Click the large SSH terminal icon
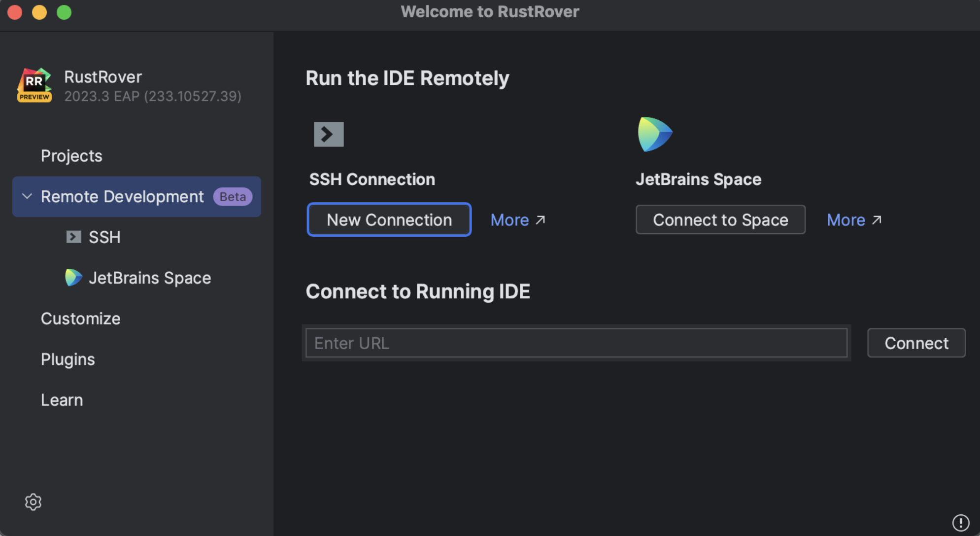 329,134
